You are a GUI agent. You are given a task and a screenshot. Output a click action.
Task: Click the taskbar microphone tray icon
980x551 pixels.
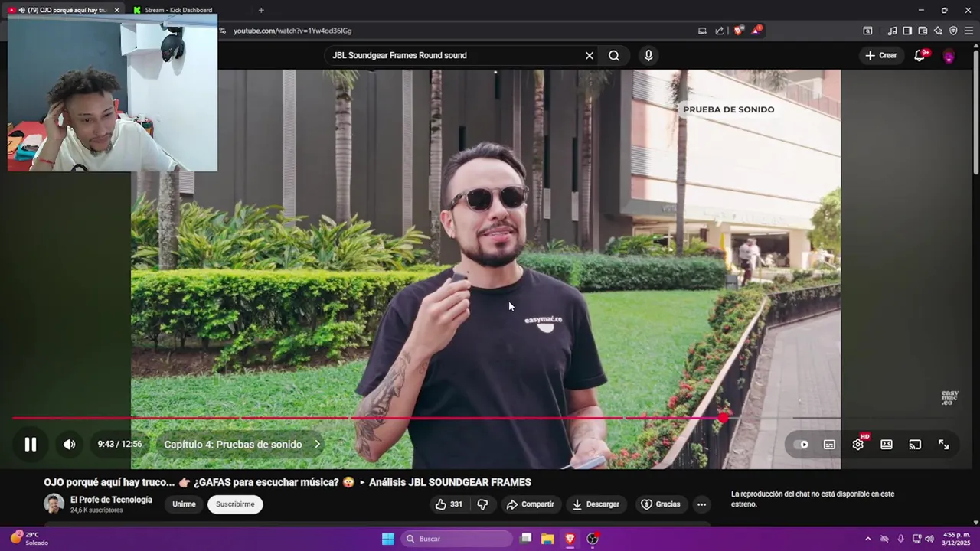pos(900,539)
